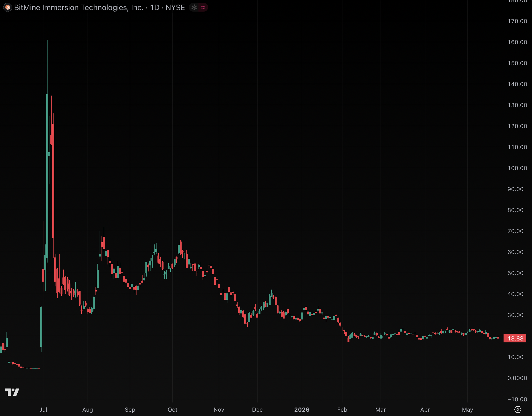Click the 130.00 price scale label

(x=517, y=105)
